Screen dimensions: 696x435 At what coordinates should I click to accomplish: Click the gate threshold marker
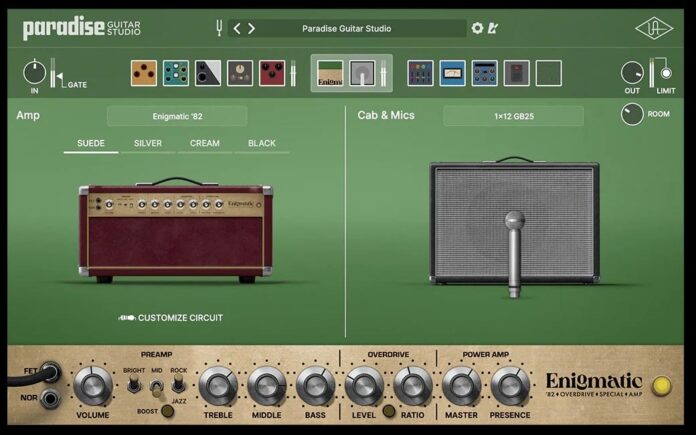pos(59,78)
